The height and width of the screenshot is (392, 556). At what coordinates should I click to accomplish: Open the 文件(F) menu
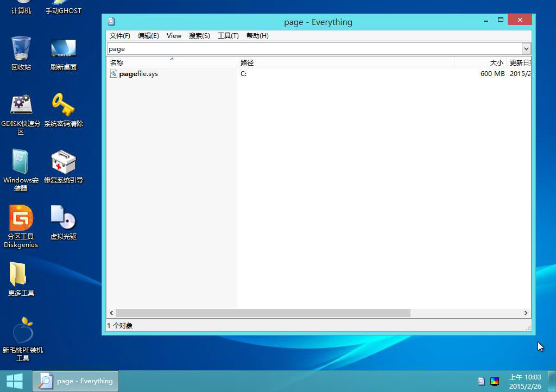coord(119,36)
